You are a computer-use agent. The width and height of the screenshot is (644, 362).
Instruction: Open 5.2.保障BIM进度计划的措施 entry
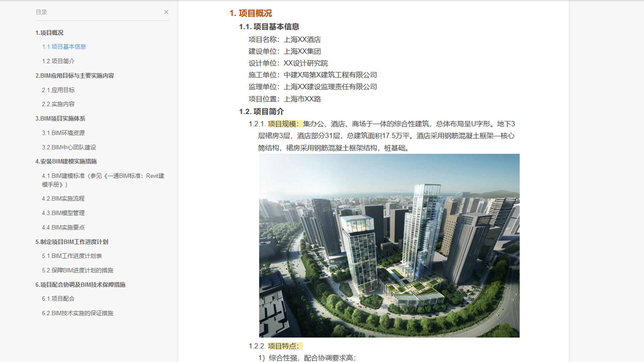[x=77, y=270]
